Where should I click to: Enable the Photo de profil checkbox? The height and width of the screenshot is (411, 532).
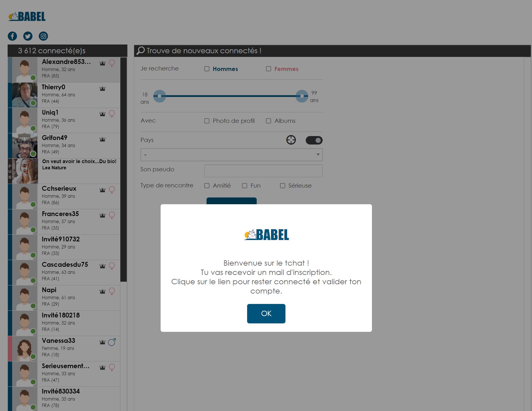pyautogui.click(x=207, y=121)
